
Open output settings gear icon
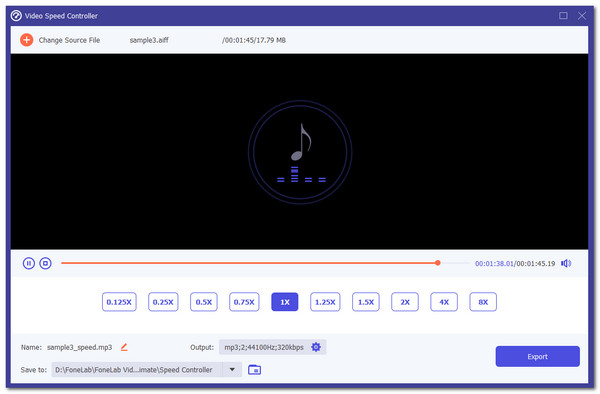click(x=316, y=347)
